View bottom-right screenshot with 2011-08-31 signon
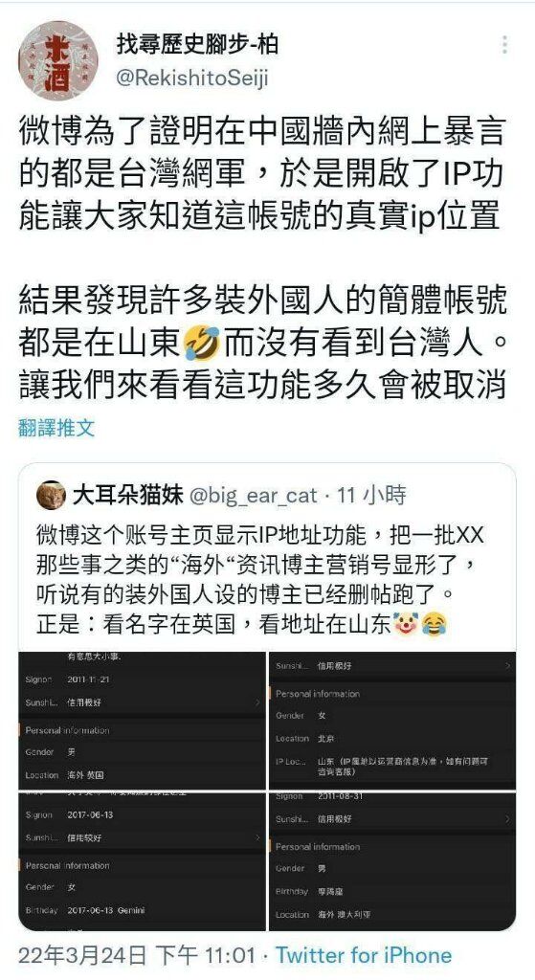 click(392, 860)
